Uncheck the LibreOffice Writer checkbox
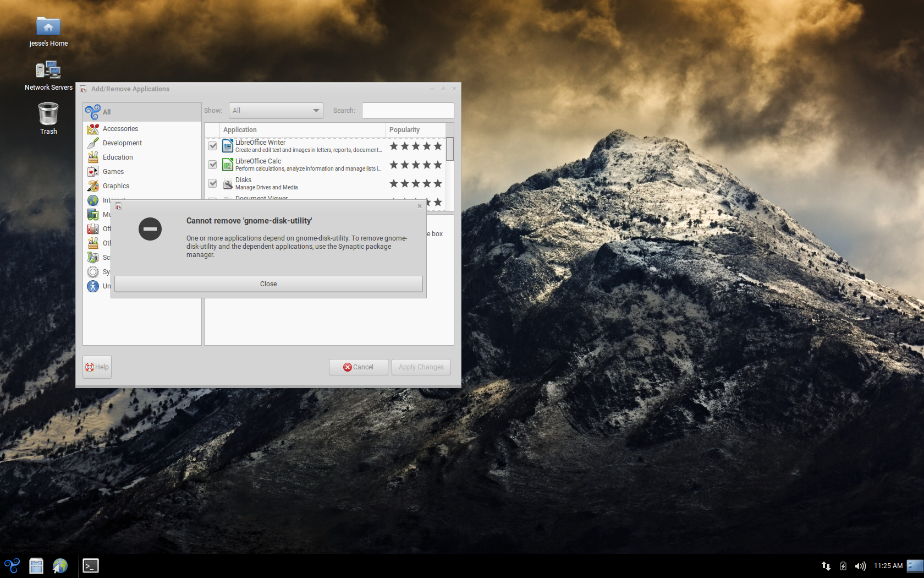Screen dimensions: 924x578 [x=213, y=146]
